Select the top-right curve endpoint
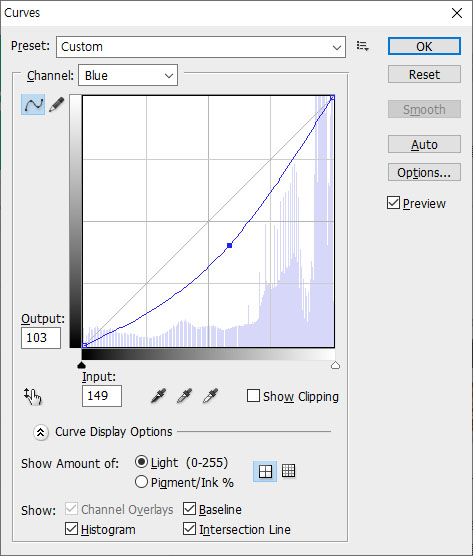 tap(333, 97)
